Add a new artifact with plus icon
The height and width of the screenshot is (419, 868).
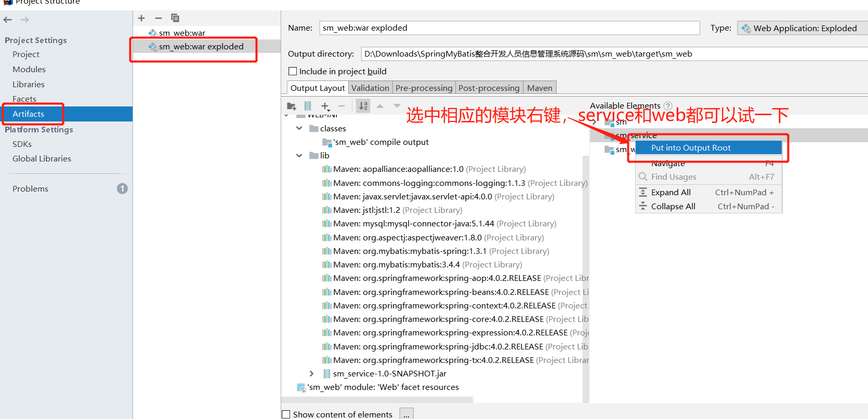[x=141, y=18]
